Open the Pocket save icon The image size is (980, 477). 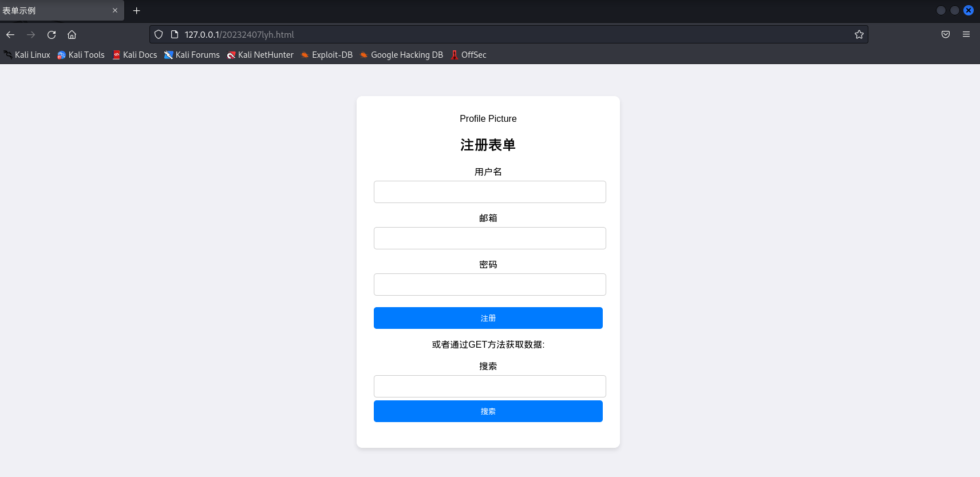click(946, 35)
